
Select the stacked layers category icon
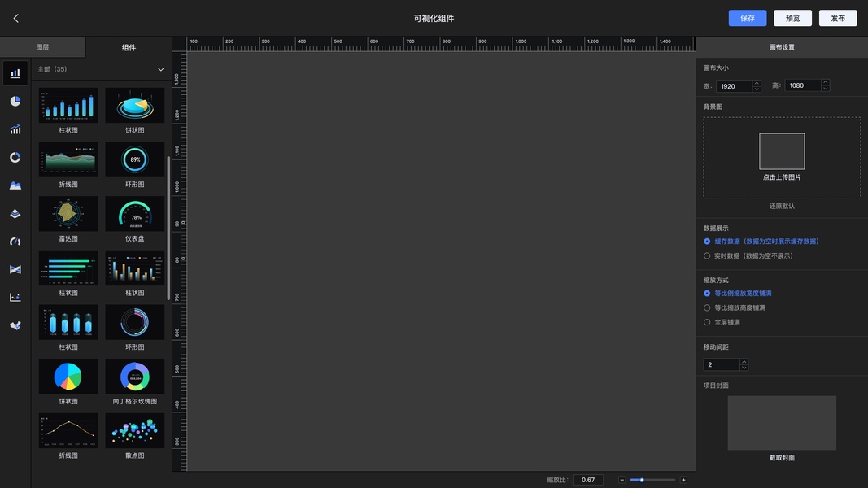point(15,214)
